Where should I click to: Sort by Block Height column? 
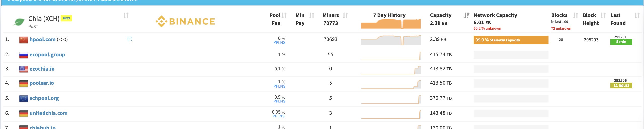pyautogui.click(x=603, y=15)
